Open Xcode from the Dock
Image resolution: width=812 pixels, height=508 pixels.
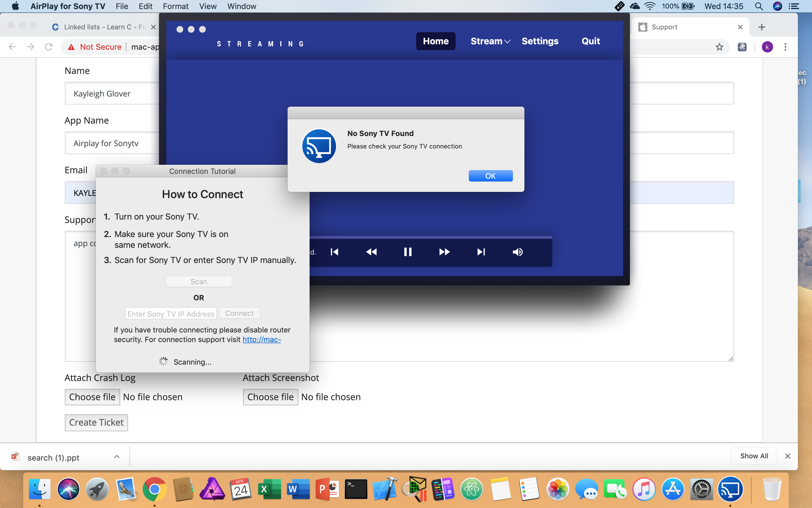385,489
